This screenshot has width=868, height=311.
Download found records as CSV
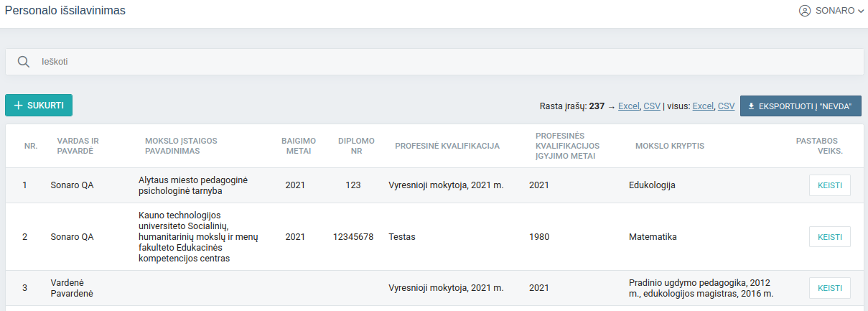click(x=652, y=106)
